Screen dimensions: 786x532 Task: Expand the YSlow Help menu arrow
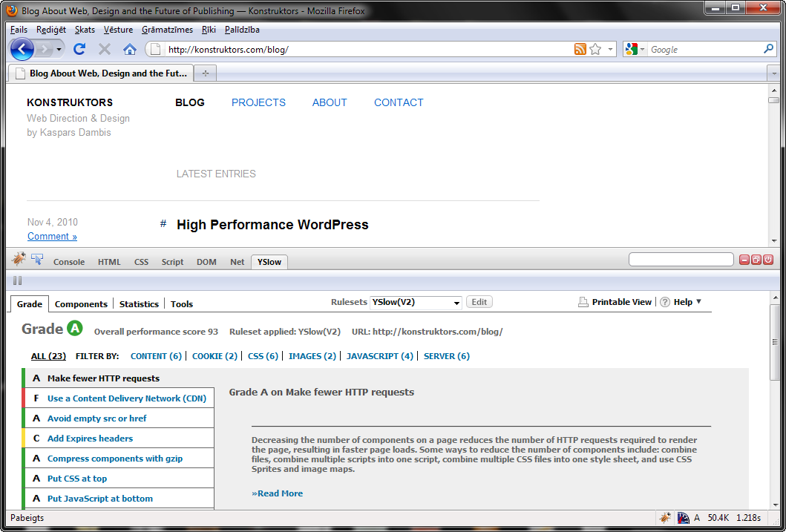(x=698, y=302)
